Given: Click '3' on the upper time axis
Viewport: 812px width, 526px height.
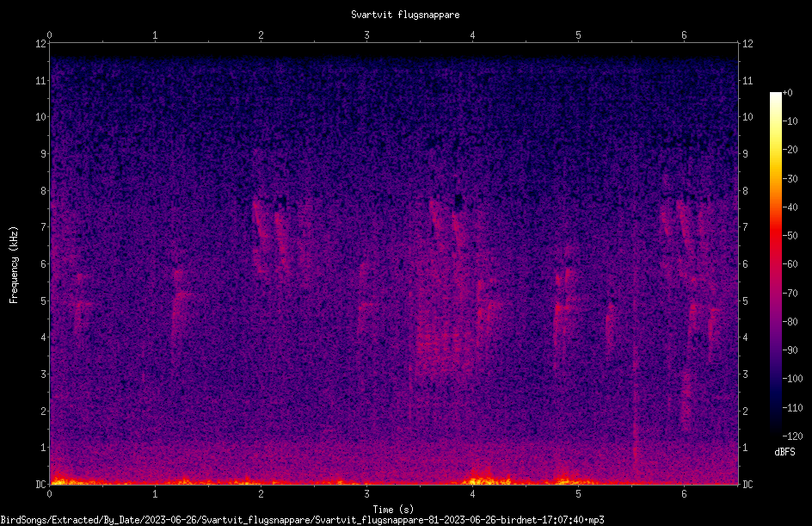Looking at the screenshot, I should coord(366,35).
